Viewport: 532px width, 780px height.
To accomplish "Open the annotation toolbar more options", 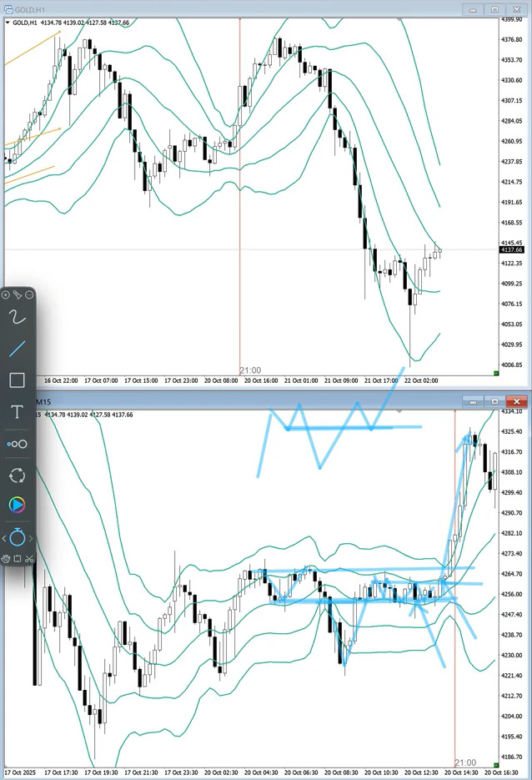I will (x=29, y=294).
